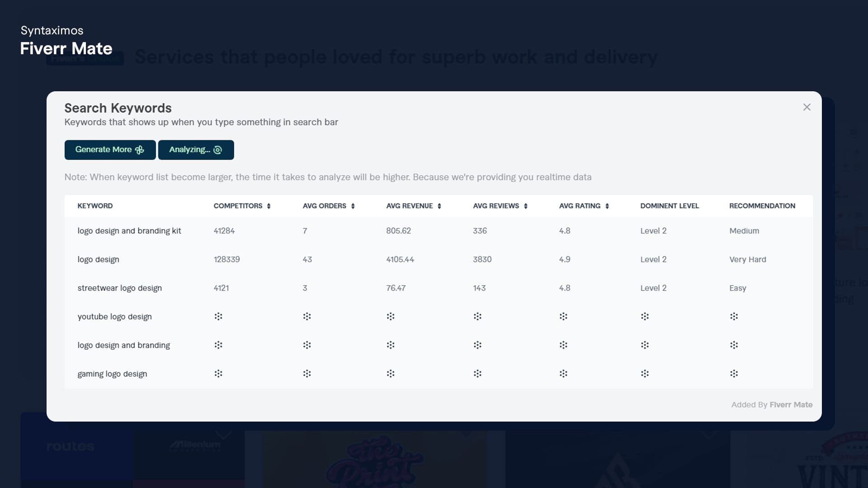Sort by Avg Revenue column arrows
868x488 pixels.
click(x=439, y=206)
